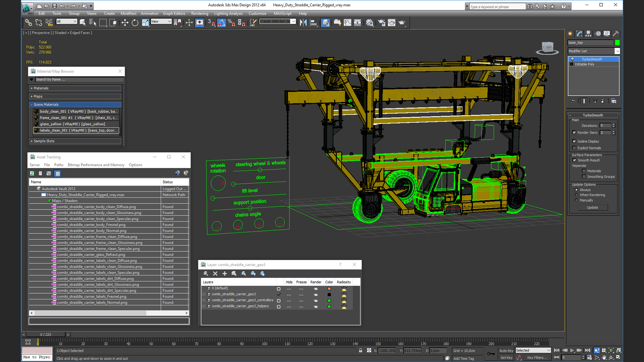644x362 pixels.
Task: Open Graph Editors menu
Action: click(x=174, y=13)
